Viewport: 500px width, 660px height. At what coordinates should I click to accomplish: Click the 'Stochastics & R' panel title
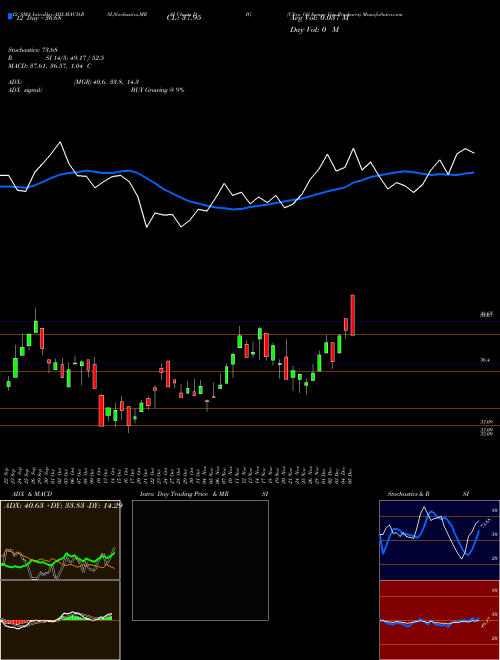(x=409, y=494)
